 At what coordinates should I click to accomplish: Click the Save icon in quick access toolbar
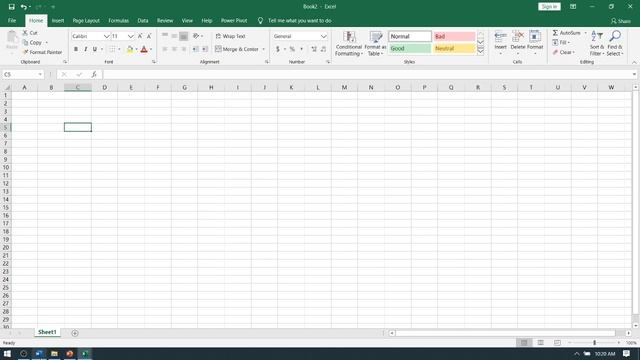(x=11, y=7)
